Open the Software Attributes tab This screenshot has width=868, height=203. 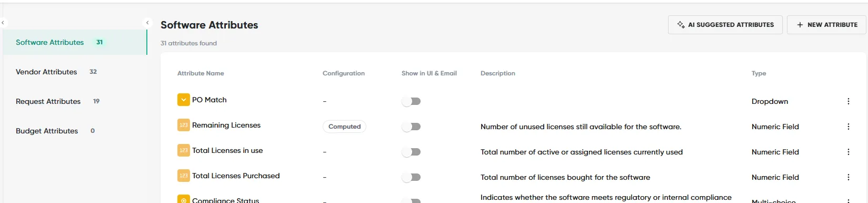[x=75, y=42]
